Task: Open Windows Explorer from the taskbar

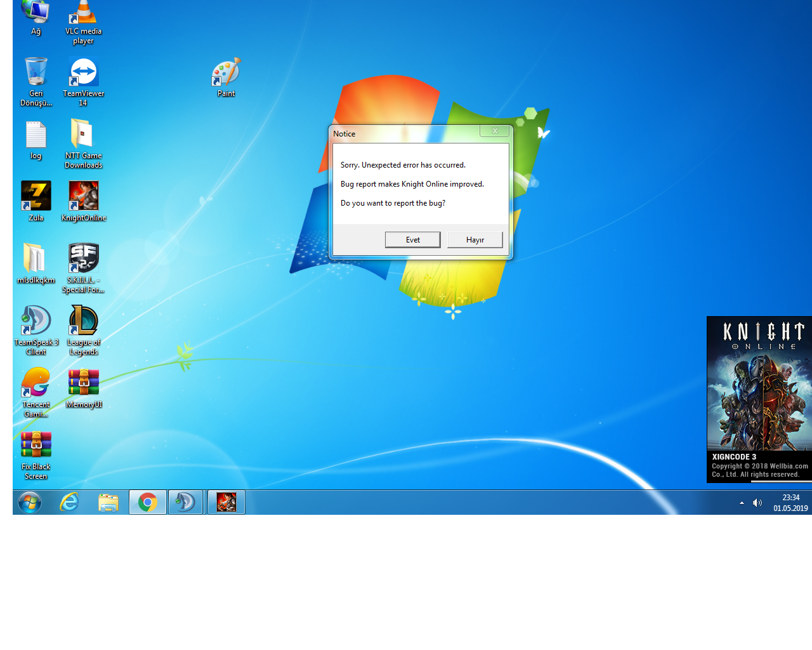Action: pos(108,503)
